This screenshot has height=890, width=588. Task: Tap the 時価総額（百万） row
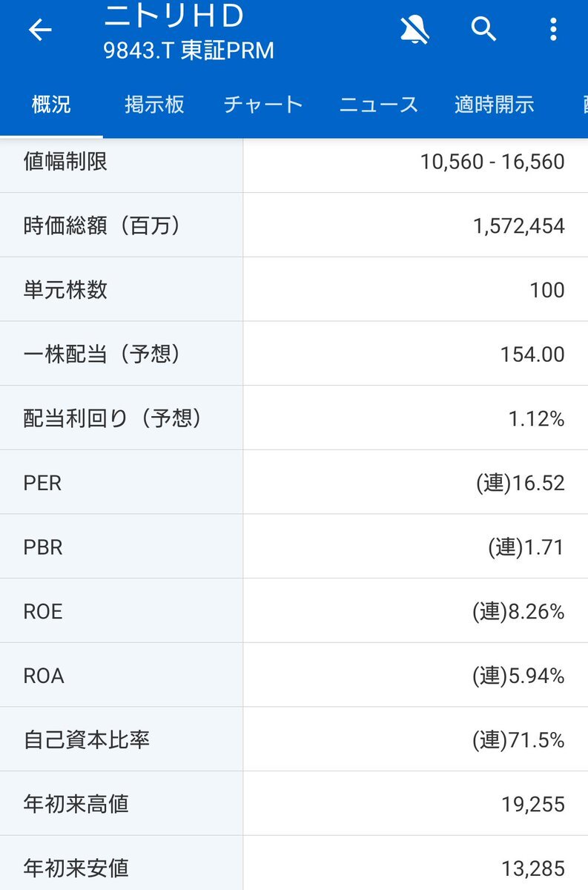(x=294, y=225)
